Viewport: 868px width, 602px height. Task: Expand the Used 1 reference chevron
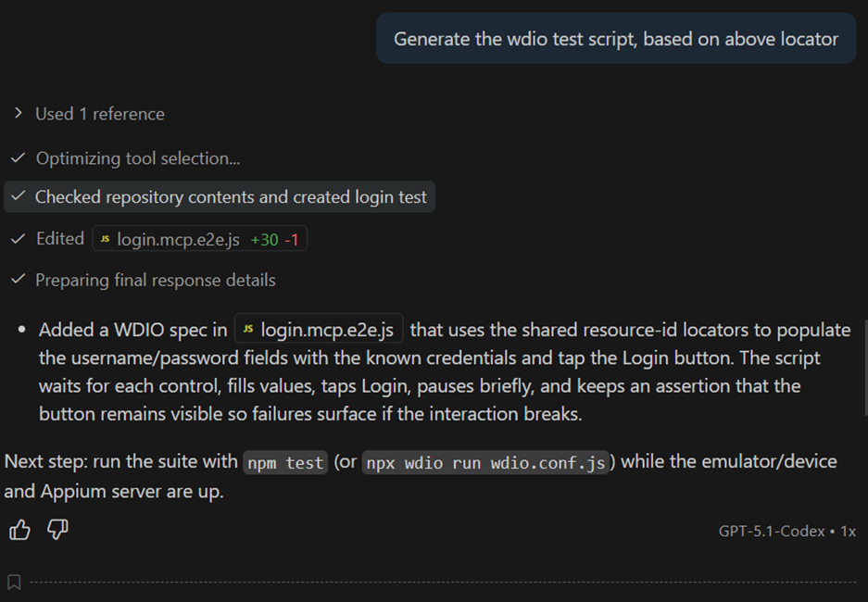pyautogui.click(x=18, y=114)
